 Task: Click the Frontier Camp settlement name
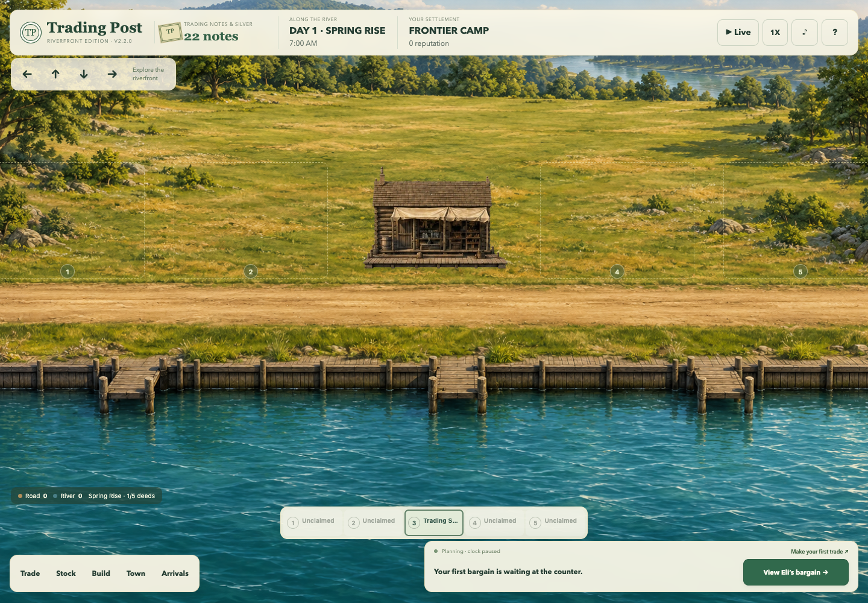[x=449, y=31]
